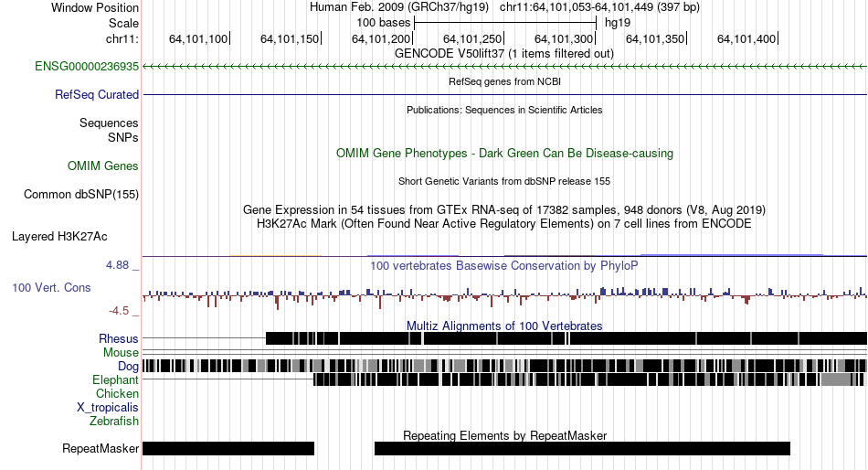Open the Layered H3K27Ac track label

pyautogui.click(x=59, y=237)
